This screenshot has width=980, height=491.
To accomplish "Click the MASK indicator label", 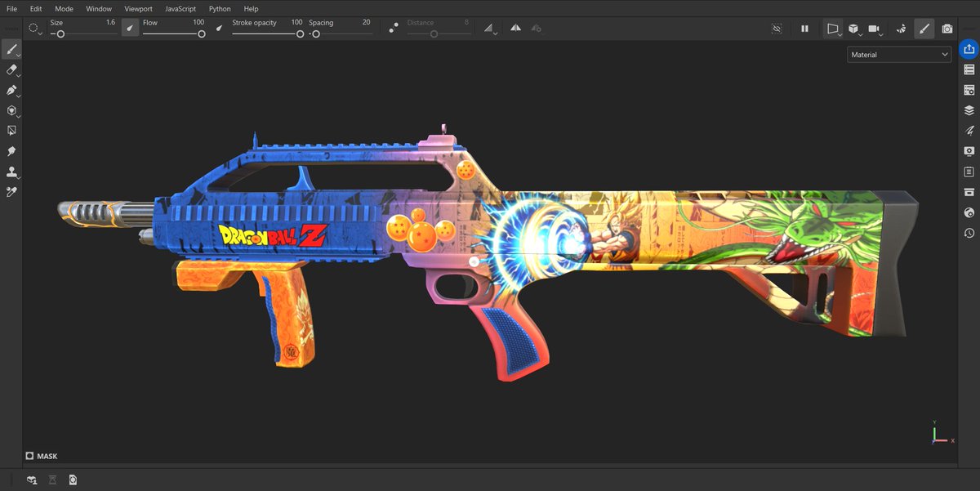I will (42, 457).
